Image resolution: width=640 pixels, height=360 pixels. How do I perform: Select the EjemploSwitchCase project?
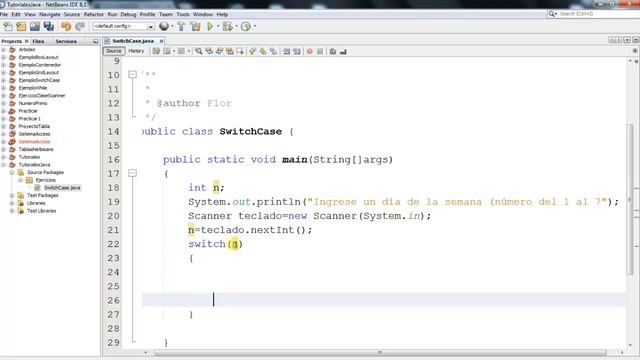(39, 80)
